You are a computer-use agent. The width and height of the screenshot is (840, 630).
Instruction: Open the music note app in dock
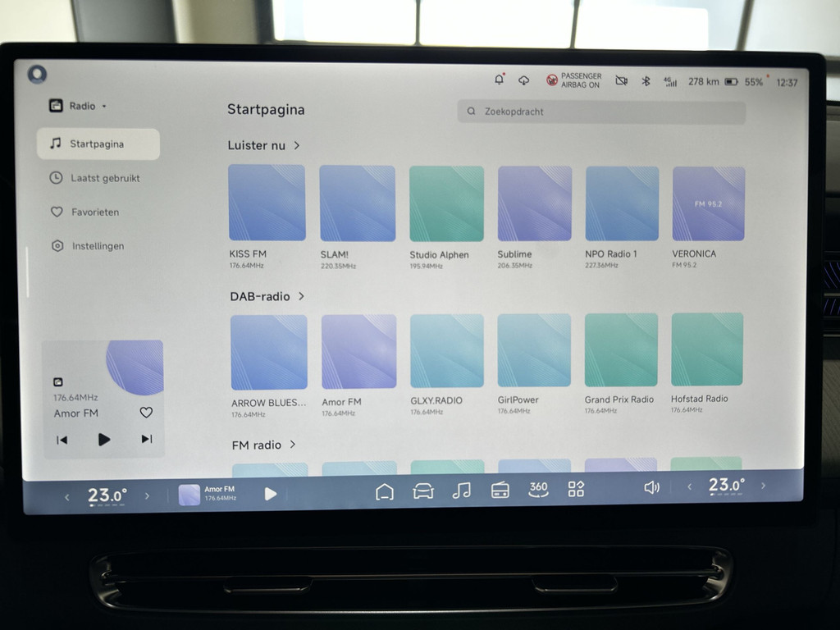coord(462,491)
